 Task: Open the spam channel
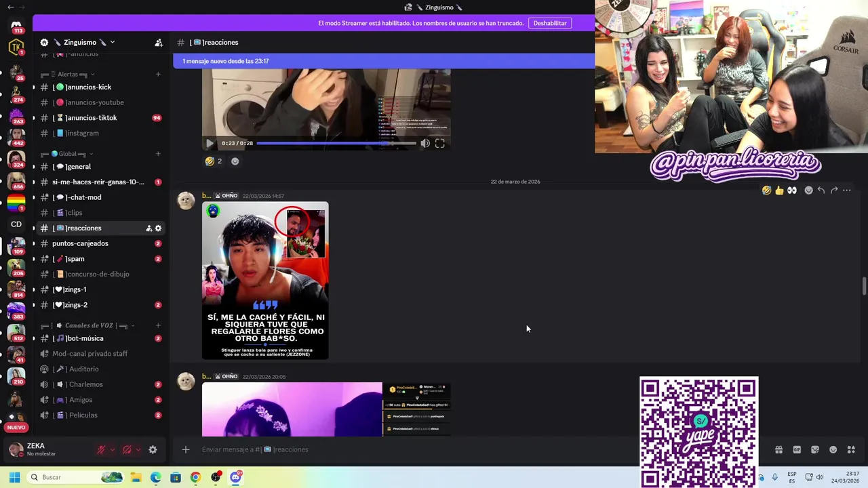[100, 259]
